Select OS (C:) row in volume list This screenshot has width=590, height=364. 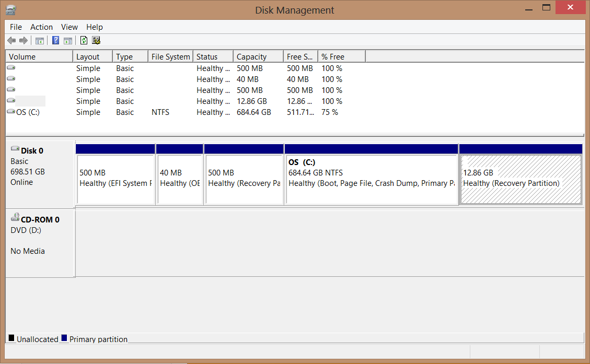click(x=28, y=112)
